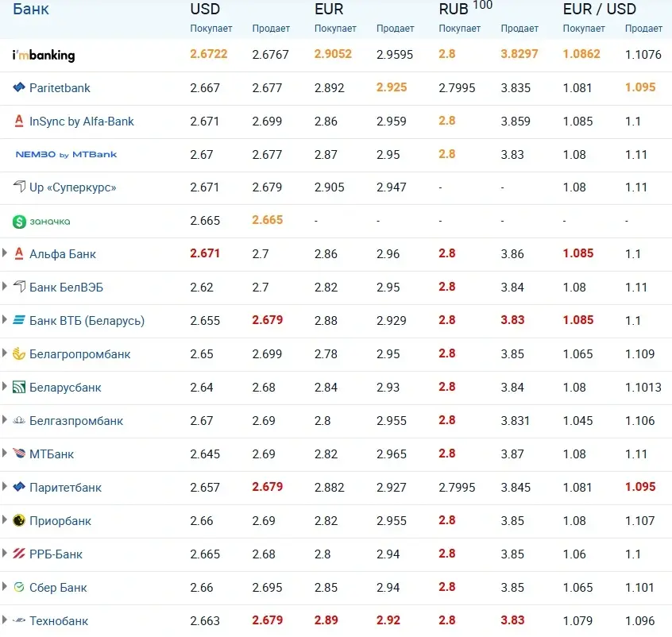672x637 pixels.
Task: Click Технобанк EUR buy rate 2.89
Action: 326,620
